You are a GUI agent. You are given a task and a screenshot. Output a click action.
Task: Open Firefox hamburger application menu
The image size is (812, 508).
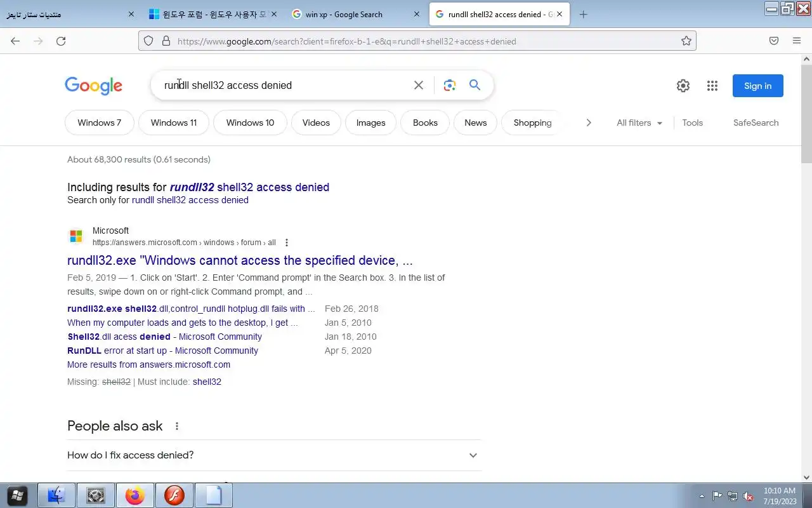[797, 41]
